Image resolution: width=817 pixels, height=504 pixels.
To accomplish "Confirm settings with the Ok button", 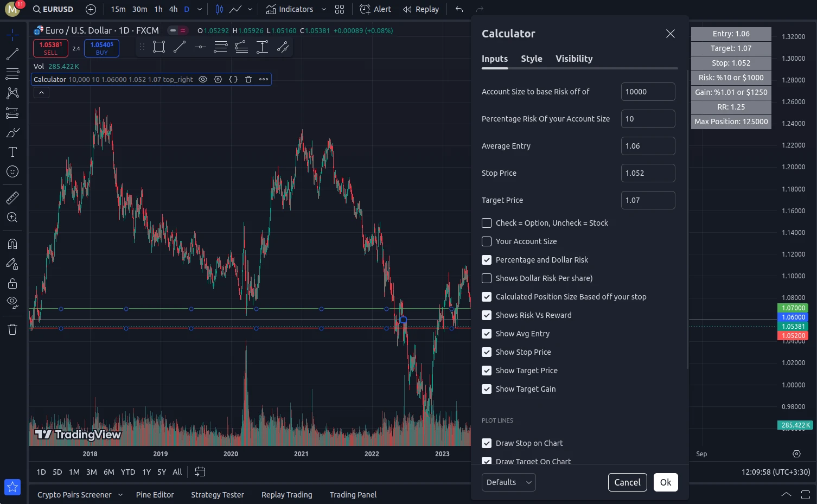I will pos(666,482).
